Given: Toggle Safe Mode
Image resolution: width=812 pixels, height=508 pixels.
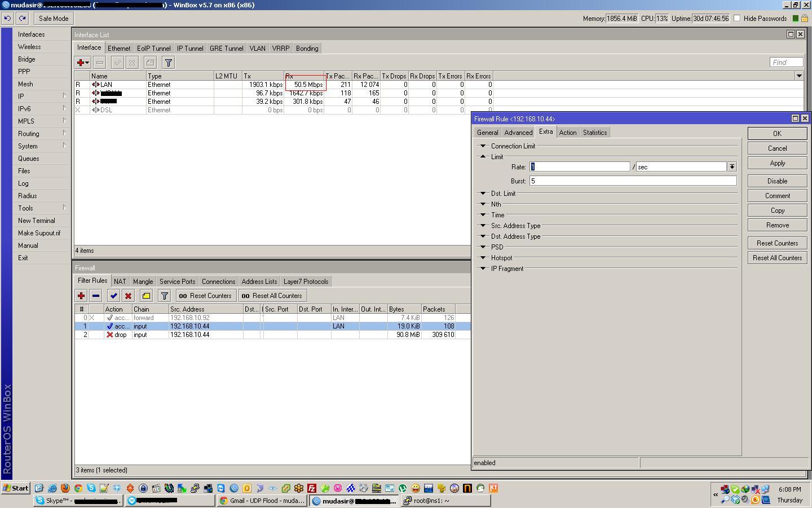Looking at the screenshot, I should 54,19.
